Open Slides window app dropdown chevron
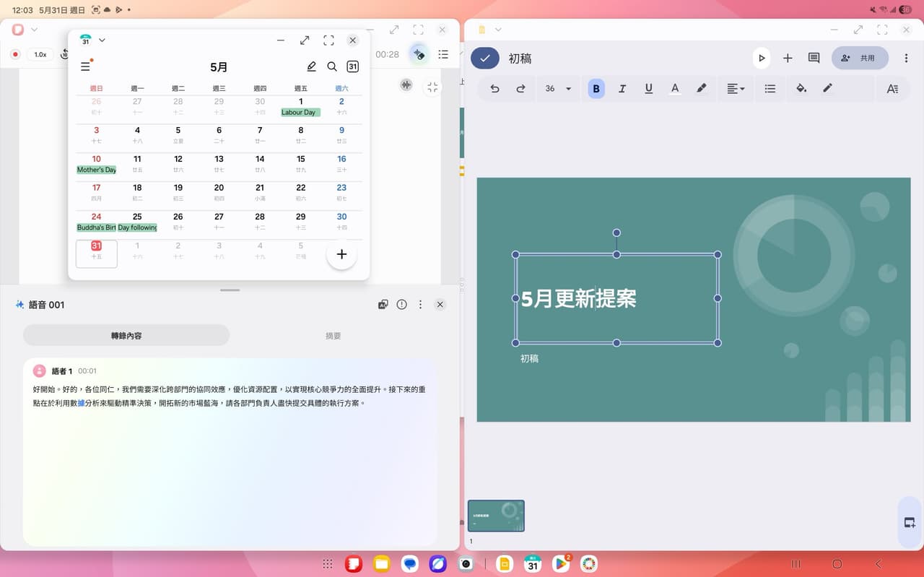The height and width of the screenshot is (577, 924). tap(498, 30)
